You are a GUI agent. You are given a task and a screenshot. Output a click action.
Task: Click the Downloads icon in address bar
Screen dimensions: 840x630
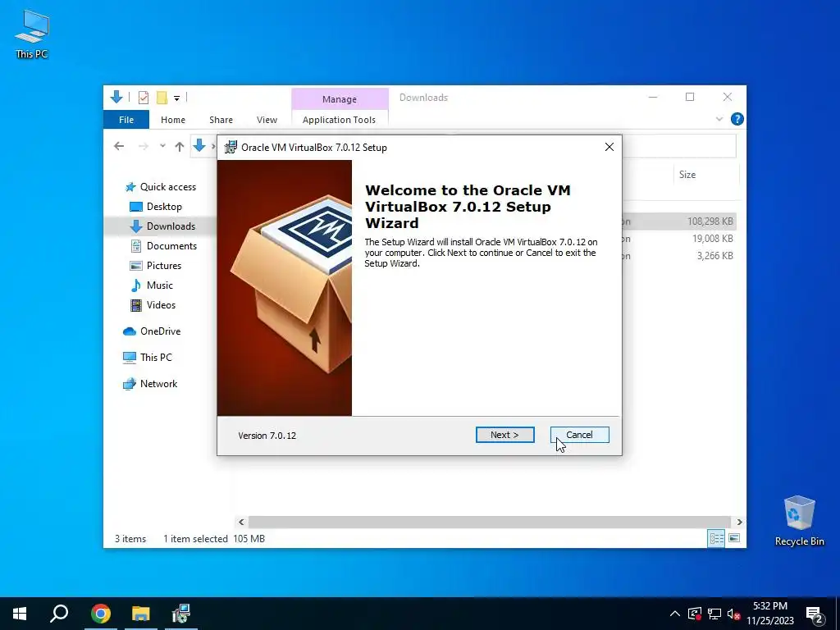[199, 146]
